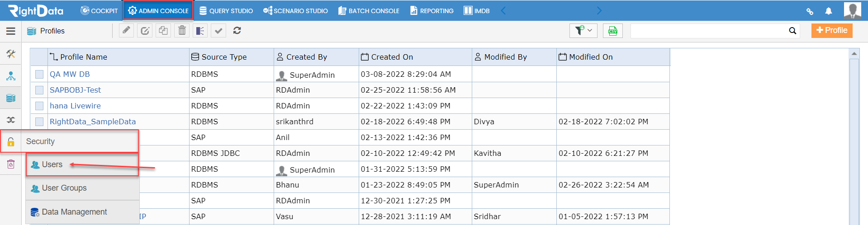Open the hamburger menu icon
Viewport: 868px width, 225px height.
coord(10,31)
